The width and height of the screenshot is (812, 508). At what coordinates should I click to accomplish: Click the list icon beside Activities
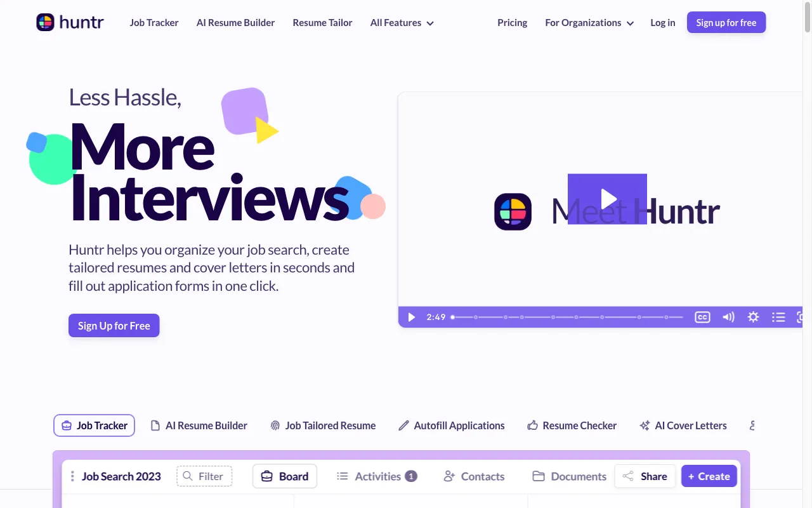(x=343, y=476)
